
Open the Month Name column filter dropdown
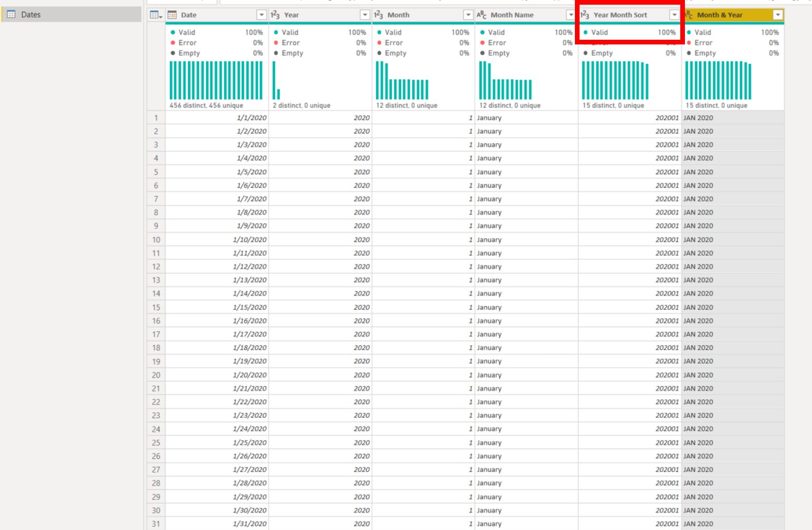coord(571,15)
